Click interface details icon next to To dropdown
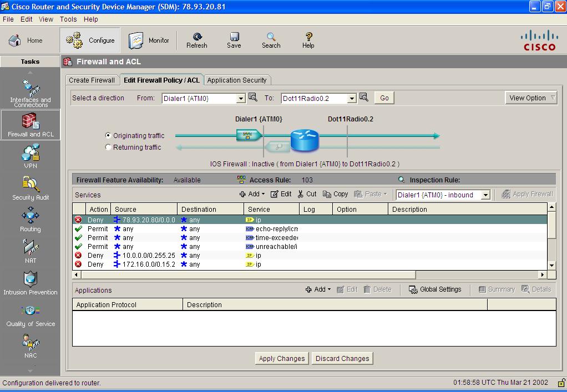Screen dimensions: 567x392 (364, 97)
